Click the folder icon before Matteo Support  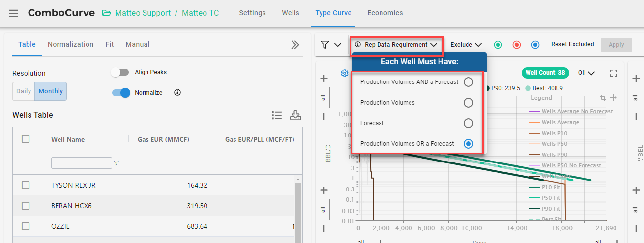[x=107, y=13]
